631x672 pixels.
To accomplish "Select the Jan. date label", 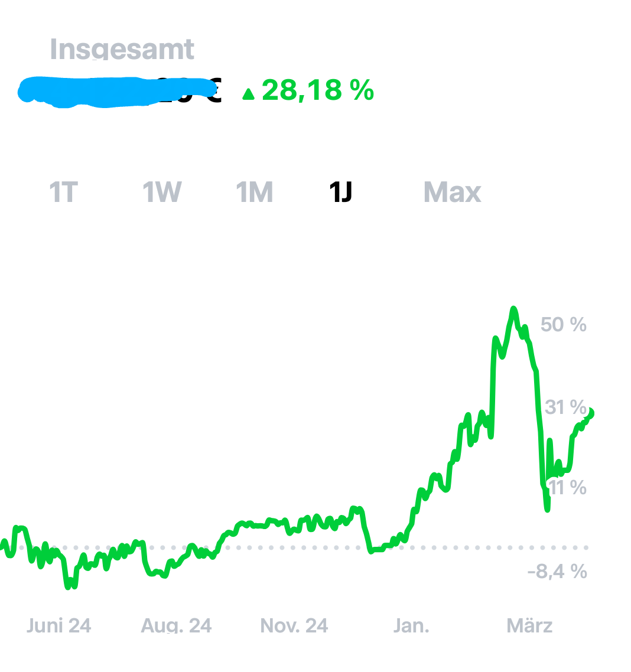I will click(x=411, y=626).
